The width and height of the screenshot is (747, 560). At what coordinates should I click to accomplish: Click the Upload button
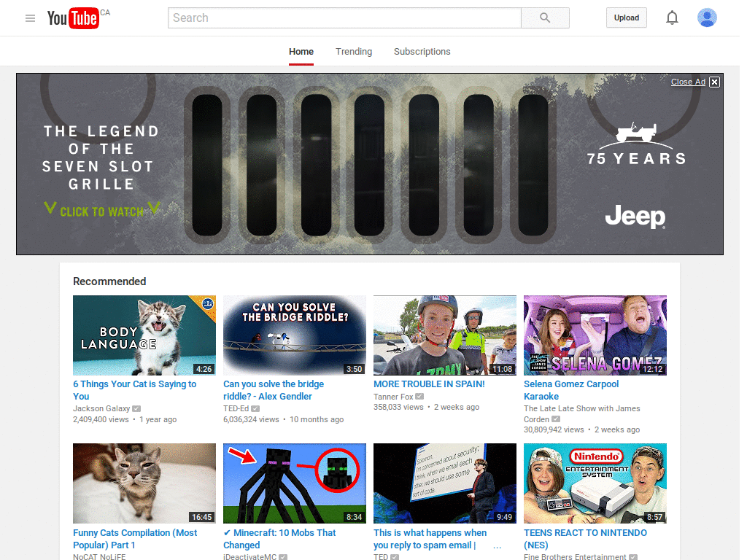627,17
